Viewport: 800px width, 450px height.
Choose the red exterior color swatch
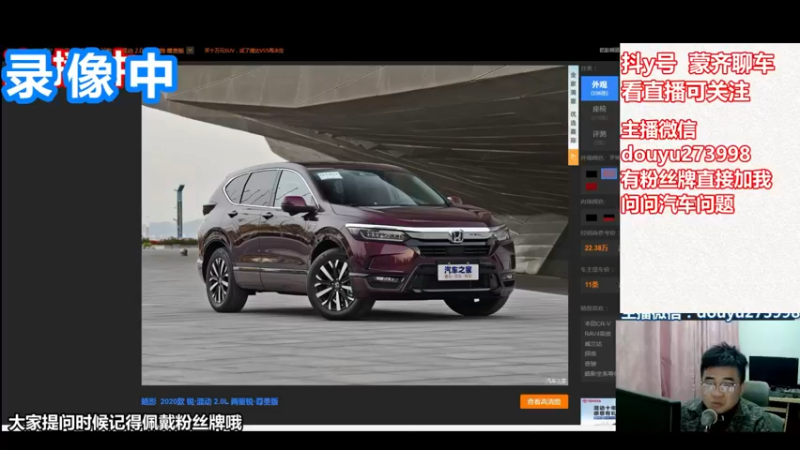tap(591, 187)
